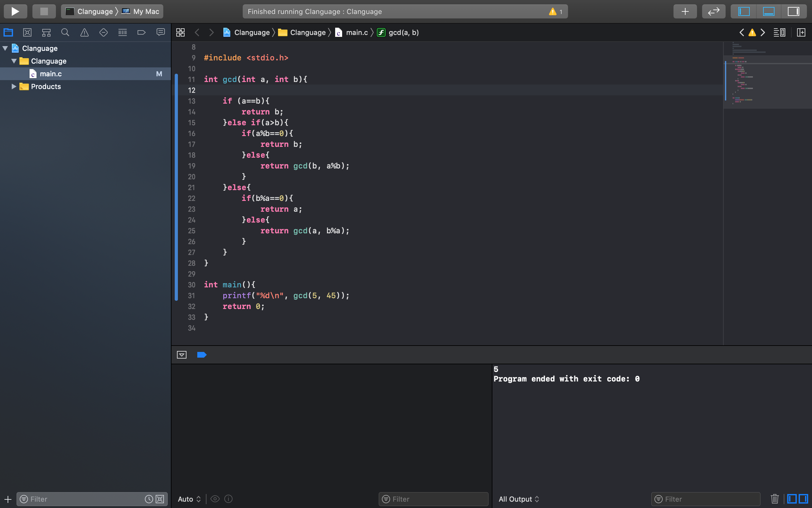Toggle the bottom debug area visibility
This screenshot has width=812, height=508.
coord(768,11)
